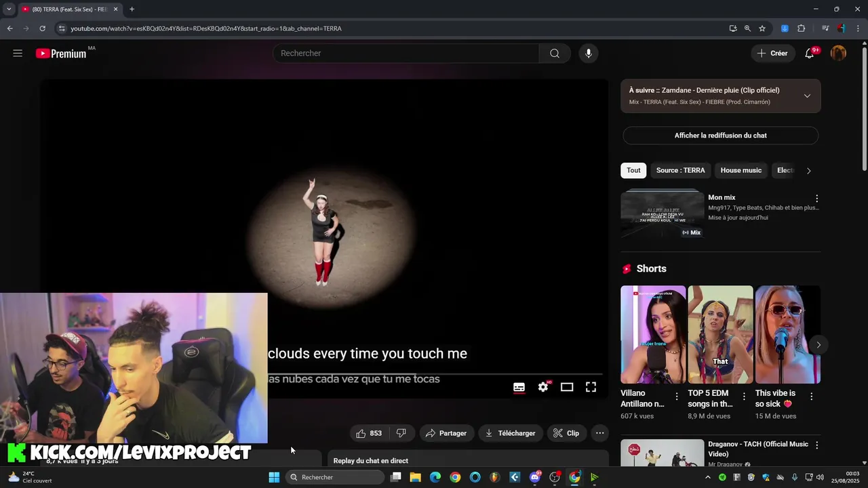The width and height of the screenshot is (868, 488).
Task: Click the browser address bar URL
Action: [x=206, y=28]
